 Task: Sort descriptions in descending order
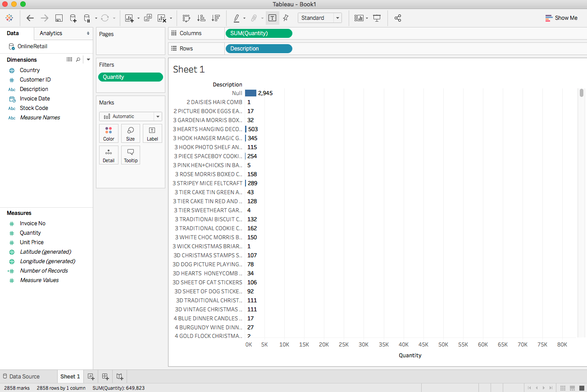tap(215, 18)
